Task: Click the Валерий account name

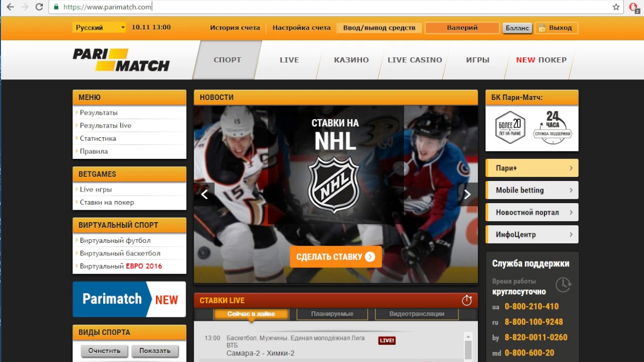Action: click(x=462, y=28)
